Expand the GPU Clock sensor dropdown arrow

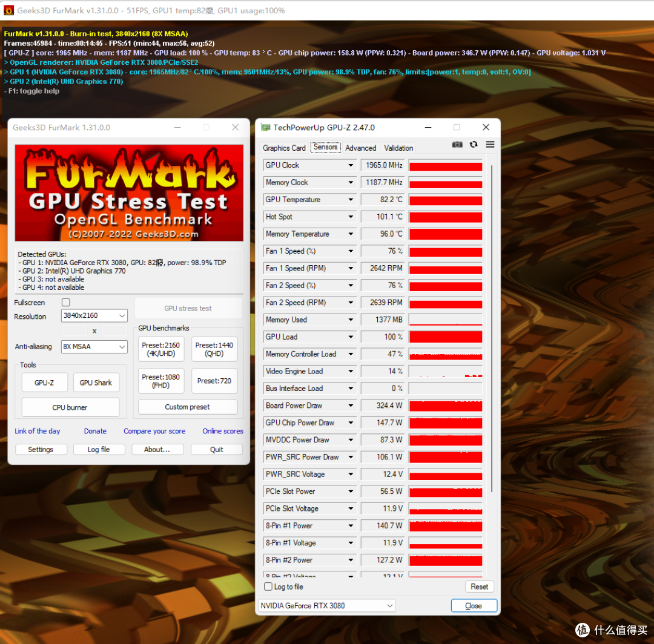(351, 165)
